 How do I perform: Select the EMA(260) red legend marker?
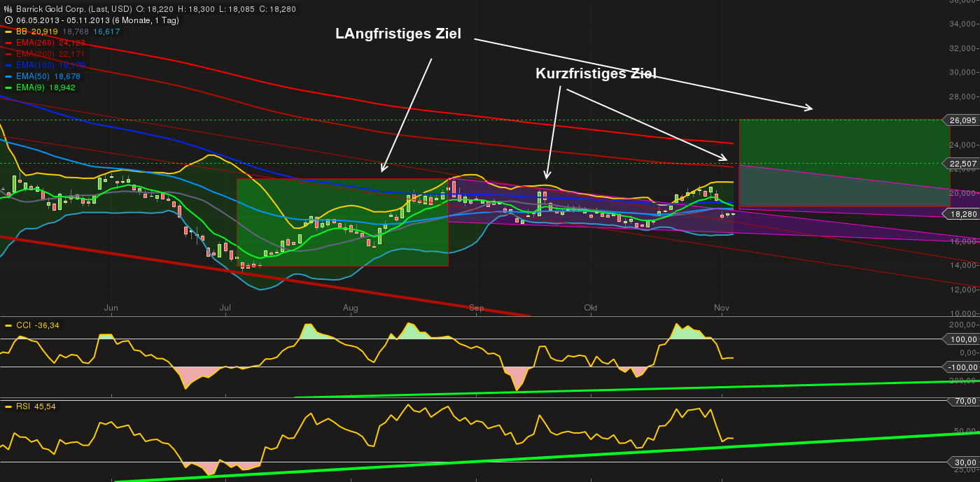(x=7, y=42)
